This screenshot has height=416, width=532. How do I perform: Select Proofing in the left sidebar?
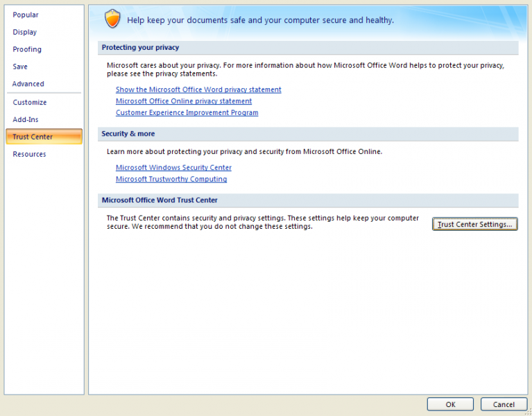[x=27, y=49]
